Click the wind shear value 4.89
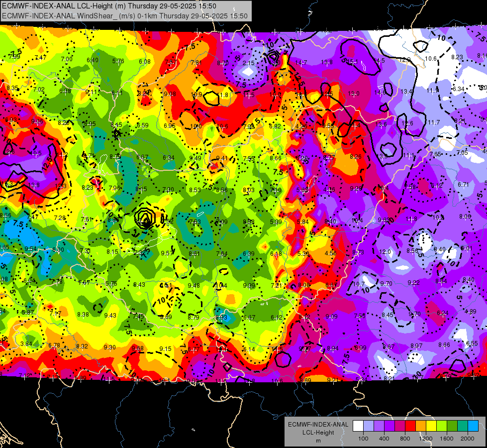487x448 pixels. pyautogui.click(x=471, y=312)
